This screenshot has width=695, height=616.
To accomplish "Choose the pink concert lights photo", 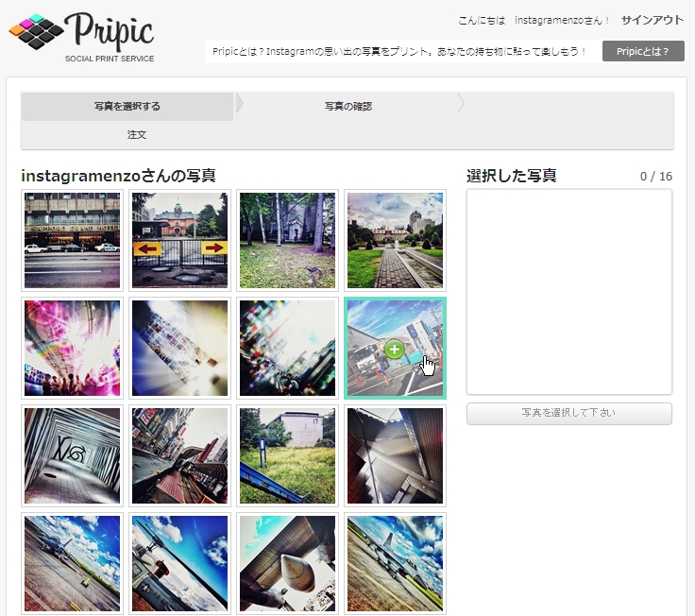I will tap(72, 348).
